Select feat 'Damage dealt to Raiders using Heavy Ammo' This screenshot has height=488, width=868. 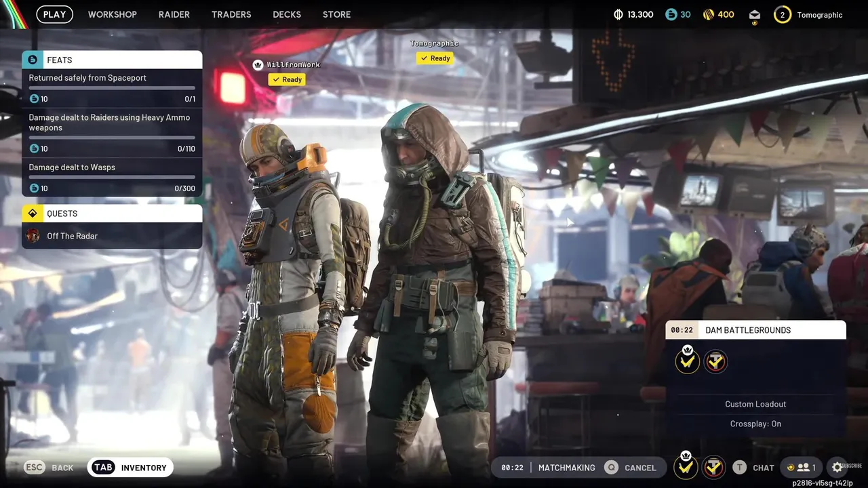[x=112, y=133]
